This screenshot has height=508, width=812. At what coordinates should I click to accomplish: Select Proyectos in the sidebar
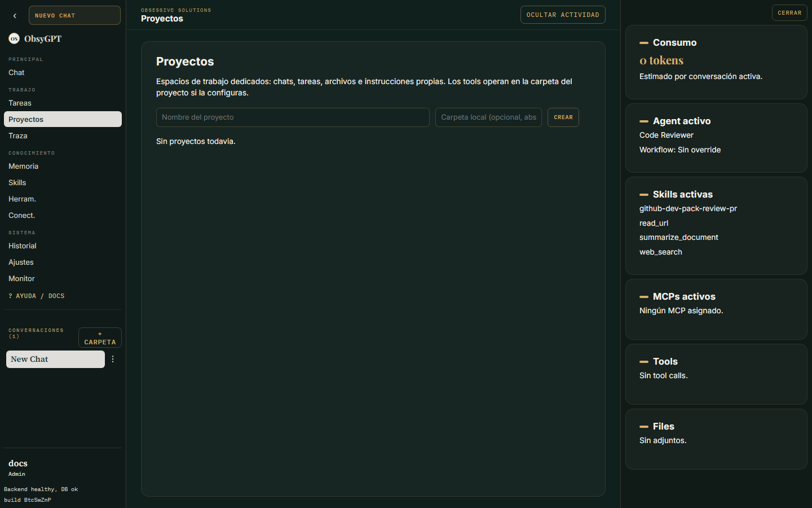[x=63, y=119]
